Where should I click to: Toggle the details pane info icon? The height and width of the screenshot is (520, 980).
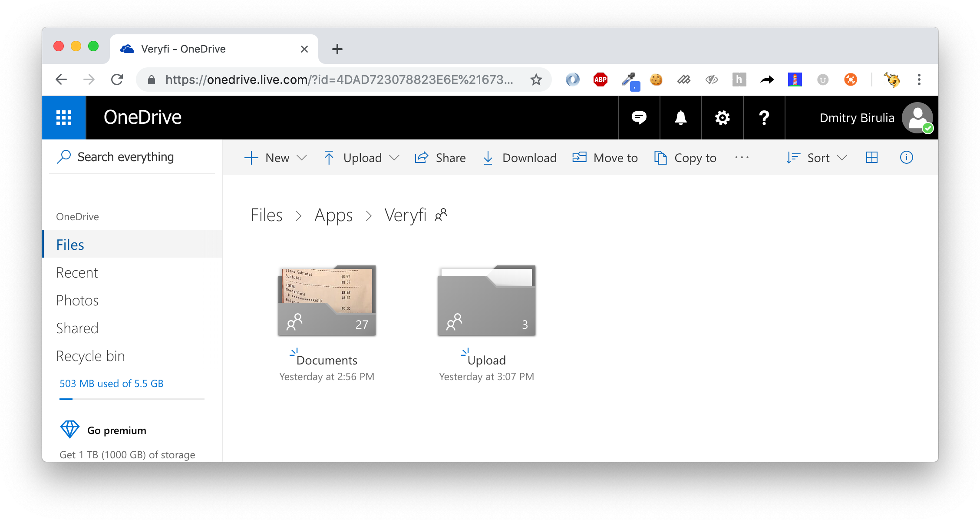[906, 158]
